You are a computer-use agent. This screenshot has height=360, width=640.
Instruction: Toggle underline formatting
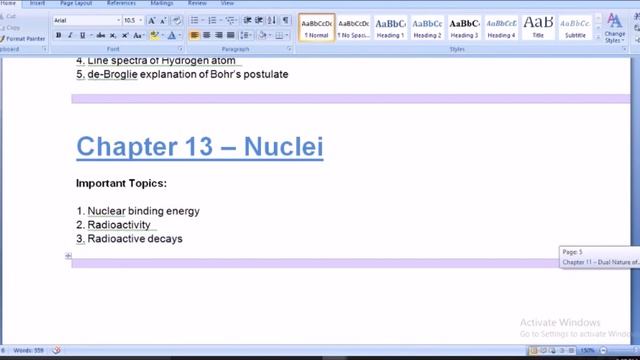(x=82, y=36)
